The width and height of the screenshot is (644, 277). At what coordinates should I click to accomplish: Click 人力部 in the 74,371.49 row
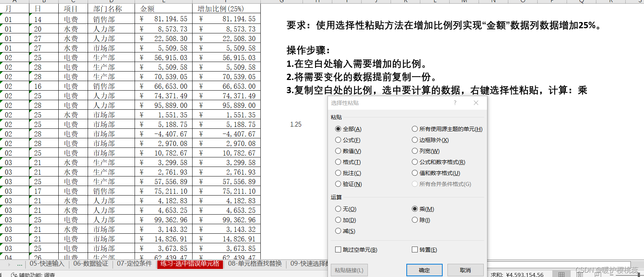tap(111, 95)
